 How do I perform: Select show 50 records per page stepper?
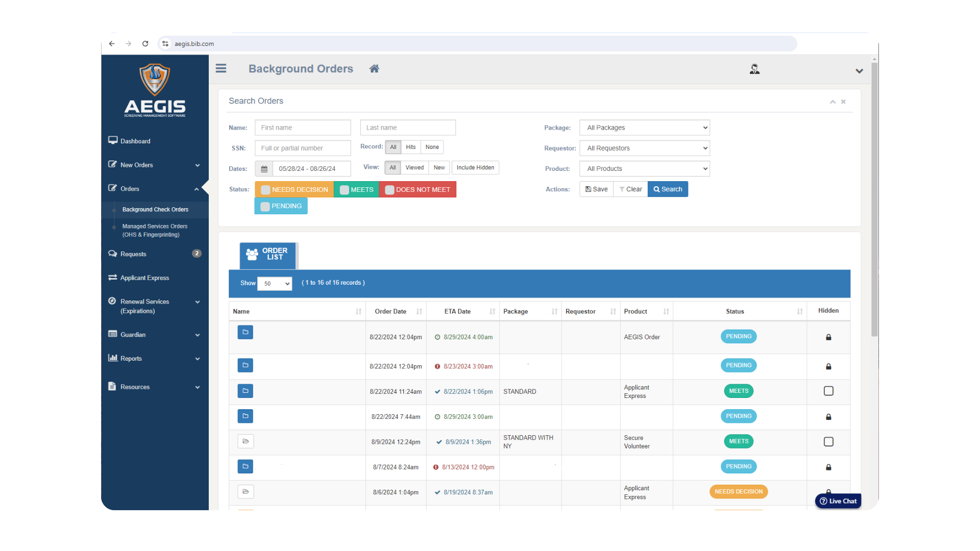point(274,283)
